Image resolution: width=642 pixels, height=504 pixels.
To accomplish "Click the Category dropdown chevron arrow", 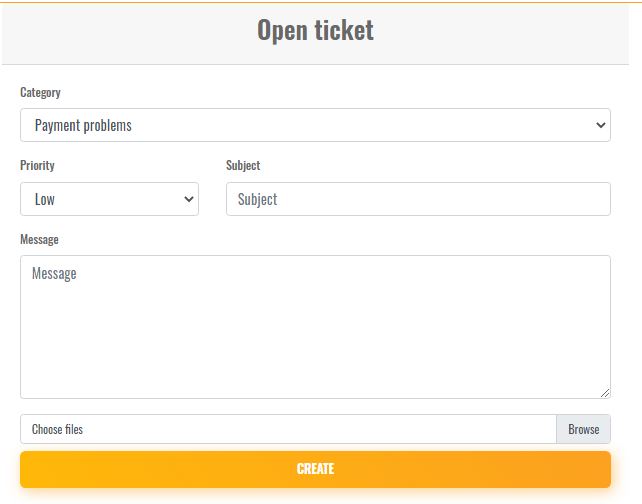I will pos(600,125).
